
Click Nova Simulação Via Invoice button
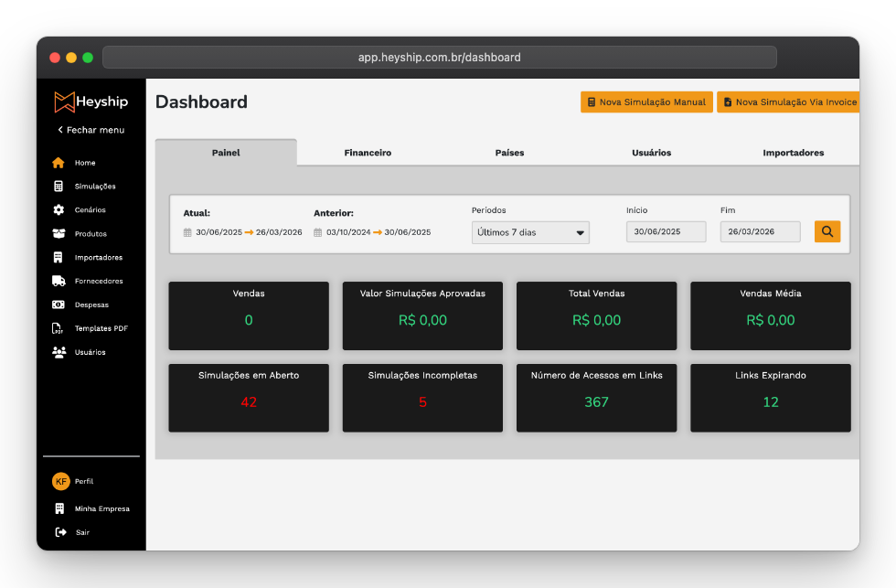[x=788, y=102]
